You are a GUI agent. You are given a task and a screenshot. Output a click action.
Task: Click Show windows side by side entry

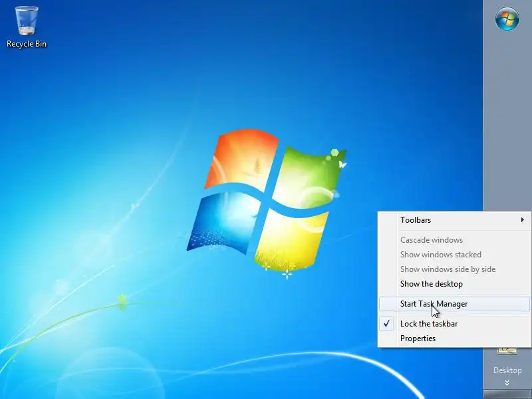pos(454,269)
